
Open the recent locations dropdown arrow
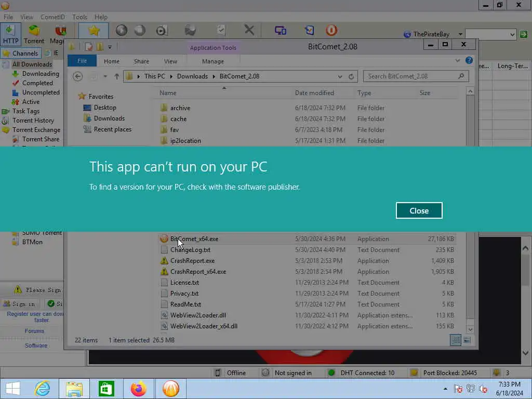pyautogui.click(x=105, y=76)
